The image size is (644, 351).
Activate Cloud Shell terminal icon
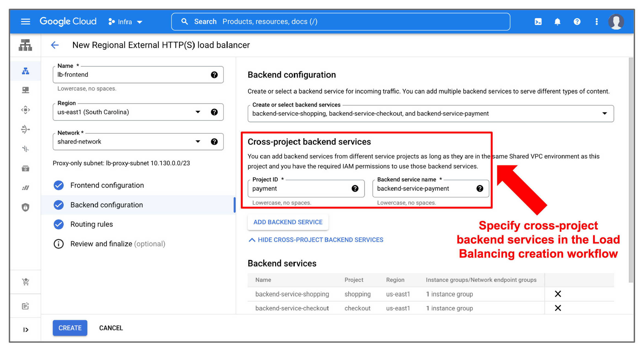click(538, 22)
